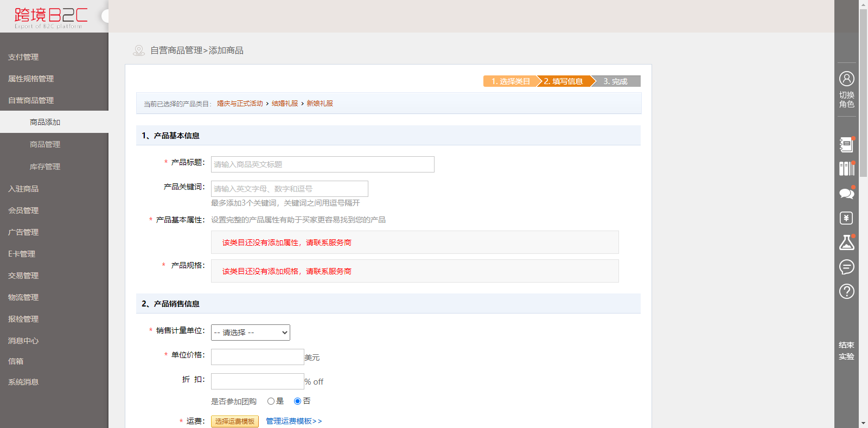This screenshot has width=868, height=428.
Task: Open 信箱 in left menu
Action: click(16, 361)
